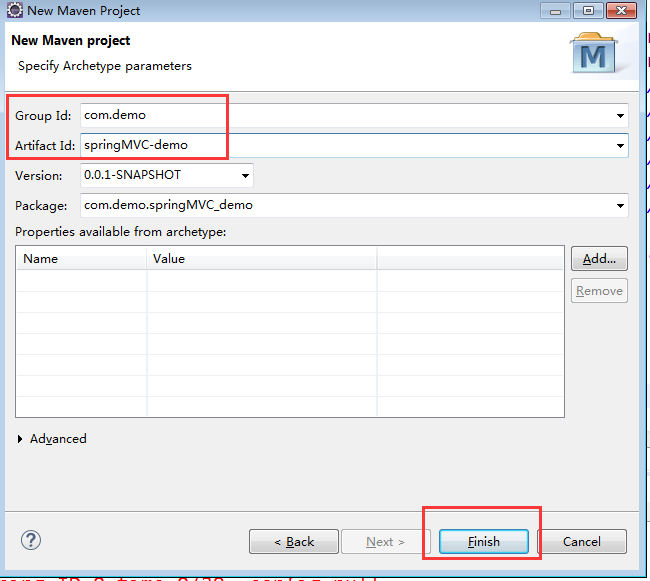The image size is (650, 581).
Task: Click the Eclipse icon in title bar
Action: (15, 10)
